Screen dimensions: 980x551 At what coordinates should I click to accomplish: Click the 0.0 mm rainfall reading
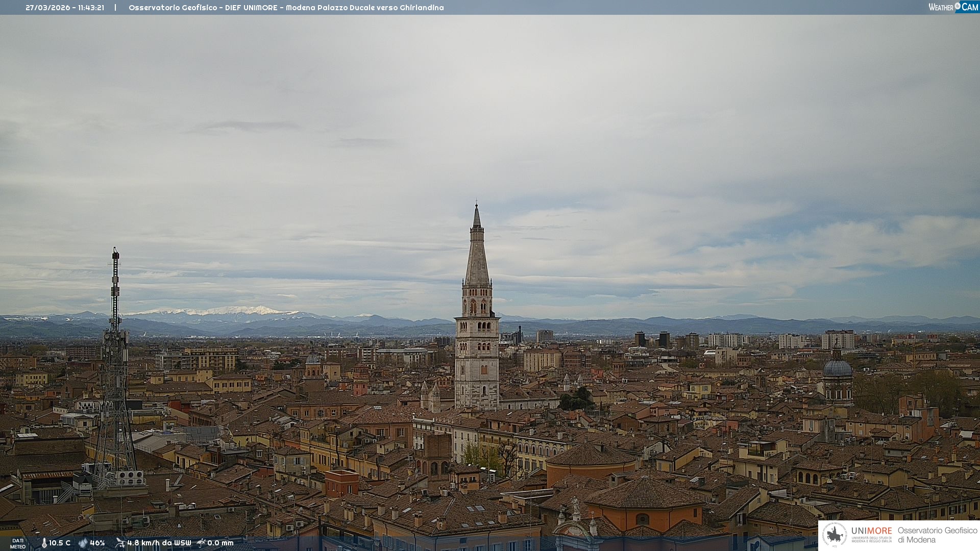(220, 543)
